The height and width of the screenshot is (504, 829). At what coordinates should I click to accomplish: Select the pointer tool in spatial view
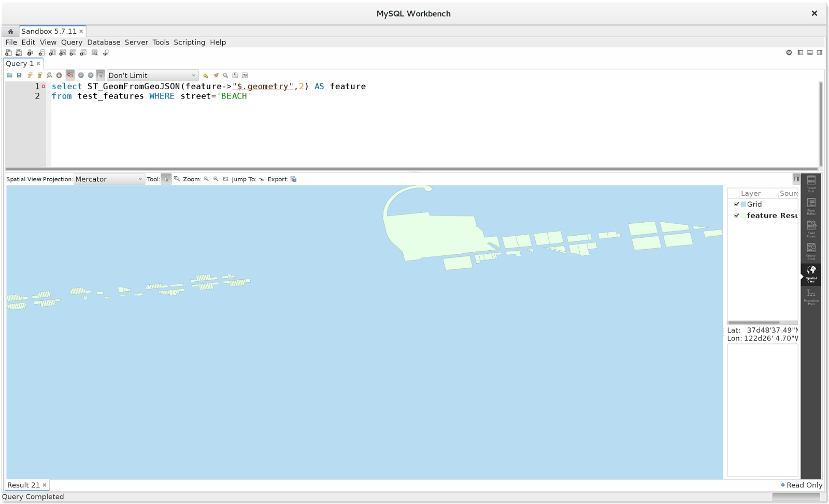[166, 179]
